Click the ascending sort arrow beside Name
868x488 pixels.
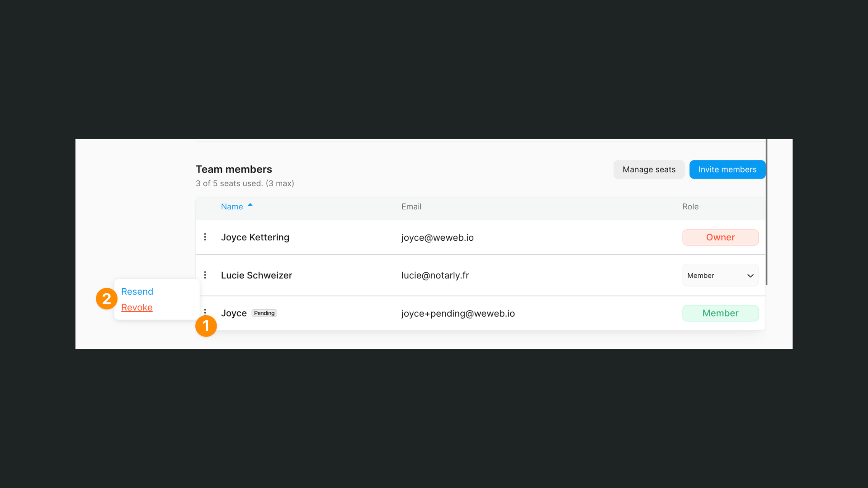[x=250, y=206]
